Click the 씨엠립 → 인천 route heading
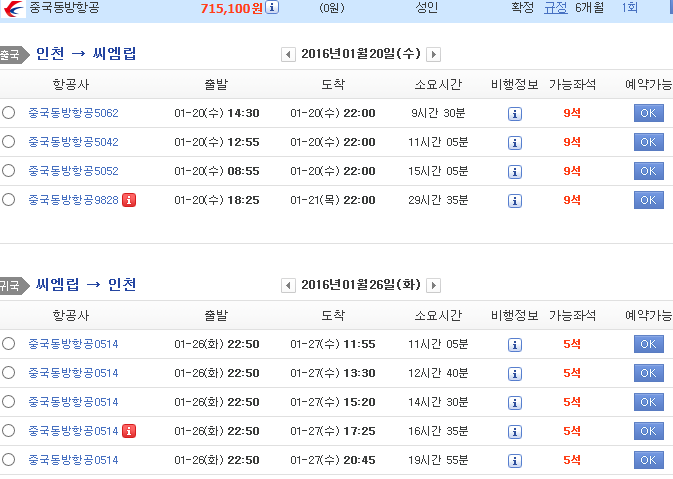673x479 pixels. tap(86, 285)
